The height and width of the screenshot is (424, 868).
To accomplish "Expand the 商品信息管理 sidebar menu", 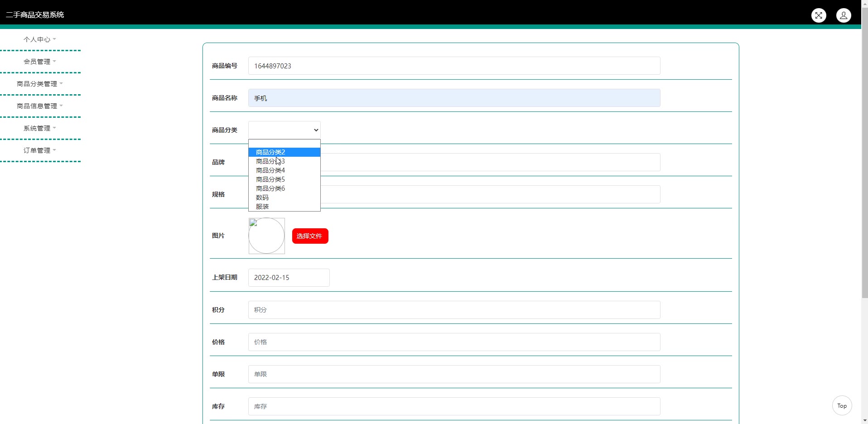I will pyautogui.click(x=40, y=106).
